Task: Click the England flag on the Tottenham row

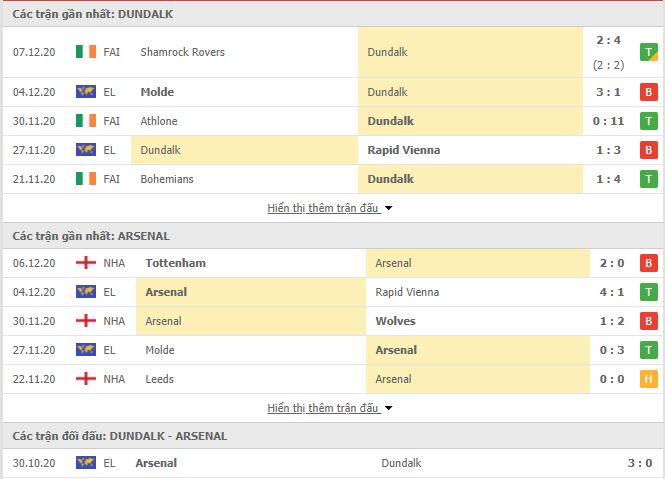Action: click(86, 263)
